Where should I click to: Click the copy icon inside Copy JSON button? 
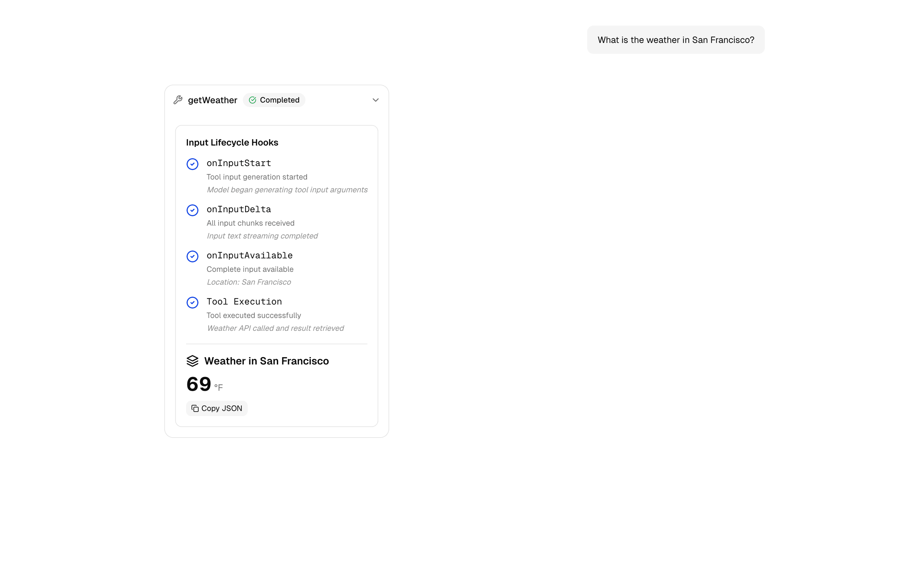click(x=195, y=408)
